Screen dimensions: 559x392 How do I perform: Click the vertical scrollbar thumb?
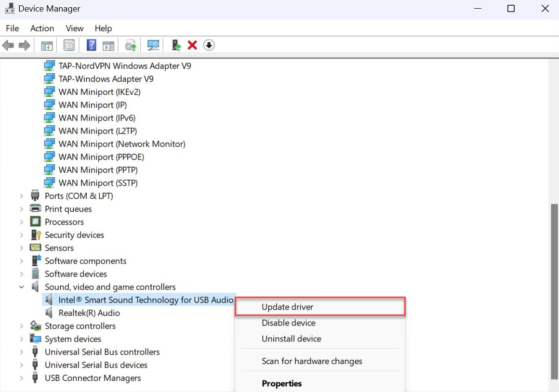pos(554,289)
